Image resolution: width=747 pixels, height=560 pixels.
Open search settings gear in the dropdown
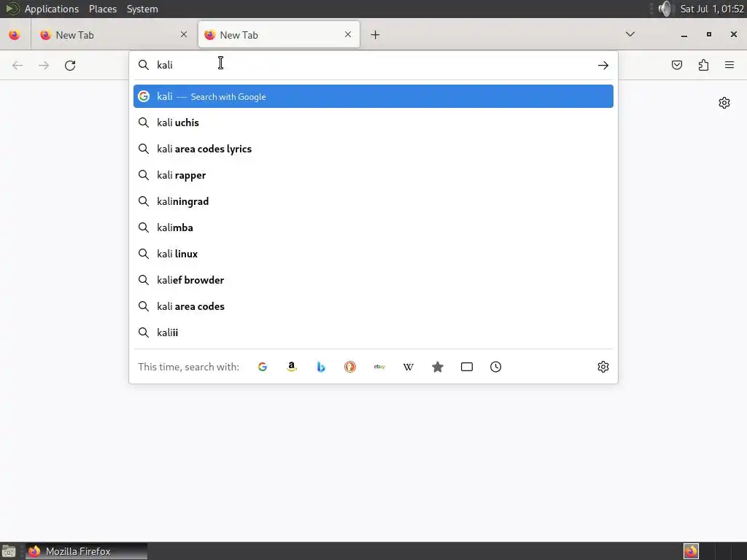(x=603, y=367)
